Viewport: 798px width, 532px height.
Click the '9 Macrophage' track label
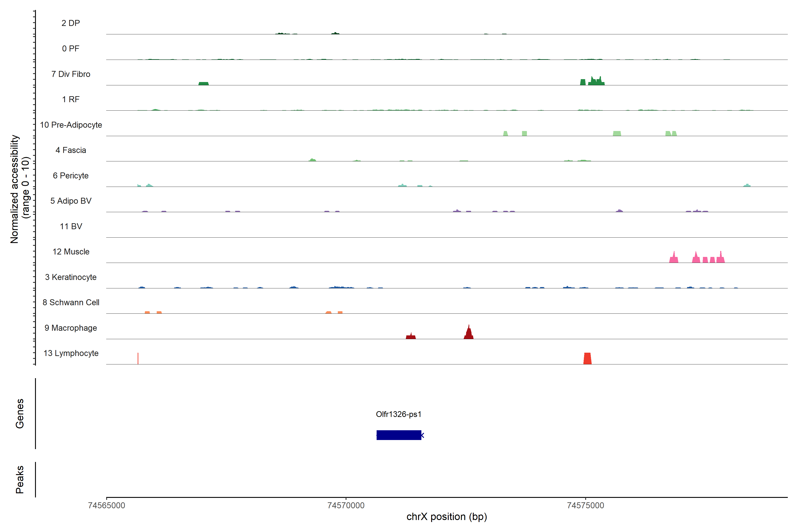click(x=71, y=328)
